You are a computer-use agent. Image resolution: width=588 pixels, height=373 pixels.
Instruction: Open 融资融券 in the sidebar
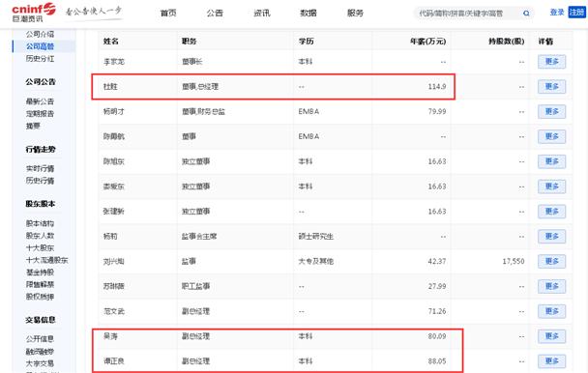[x=40, y=351]
